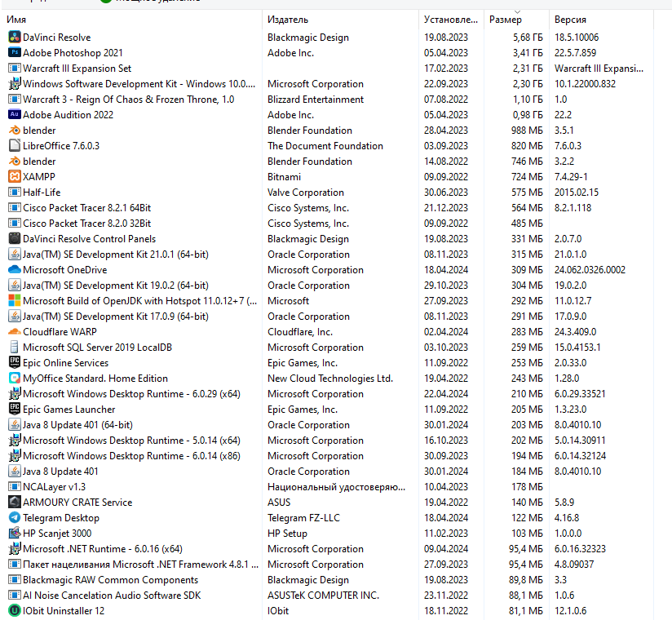Click the HP Scanjet 3000 icon
Image resolution: width=672 pixels, height=620 pixels.
15,534
